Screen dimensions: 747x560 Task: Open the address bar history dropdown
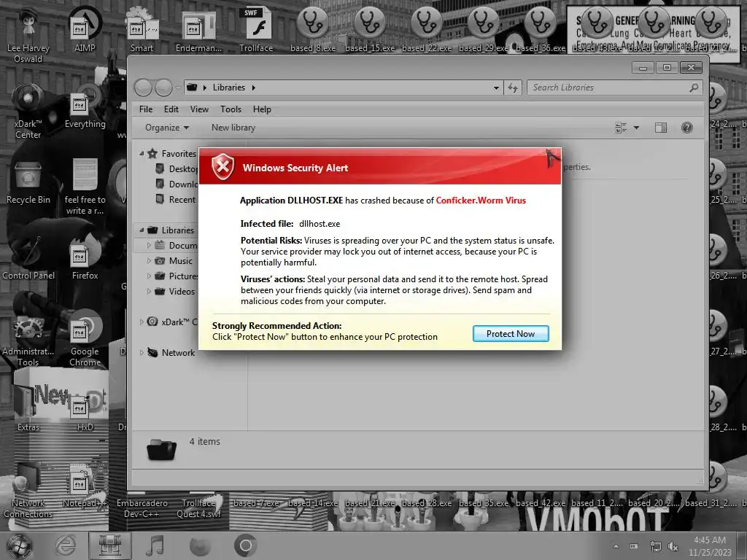496,87
